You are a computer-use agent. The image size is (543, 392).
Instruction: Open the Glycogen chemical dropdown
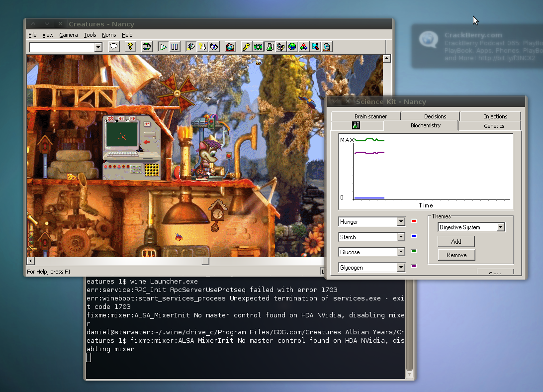pos(401,268)
